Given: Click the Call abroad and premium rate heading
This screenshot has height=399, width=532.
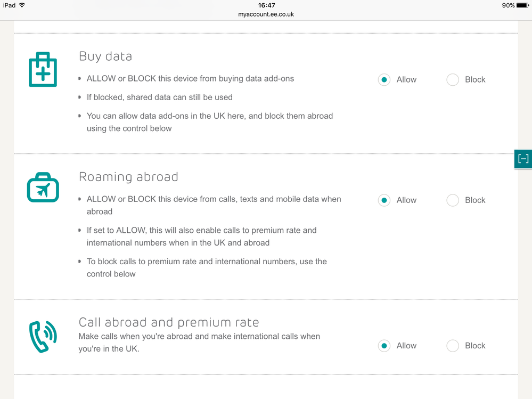Looking at the screenshot, I should tap(168, 322).
